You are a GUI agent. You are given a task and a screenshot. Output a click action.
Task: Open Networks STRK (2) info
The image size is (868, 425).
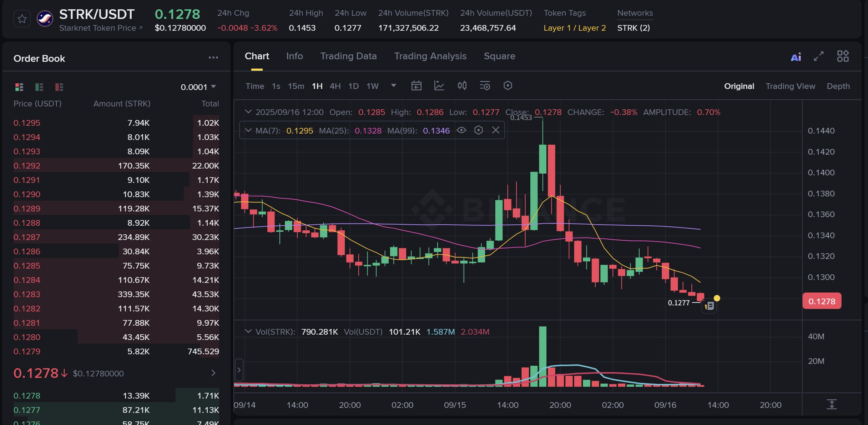[x=634, y=28]
